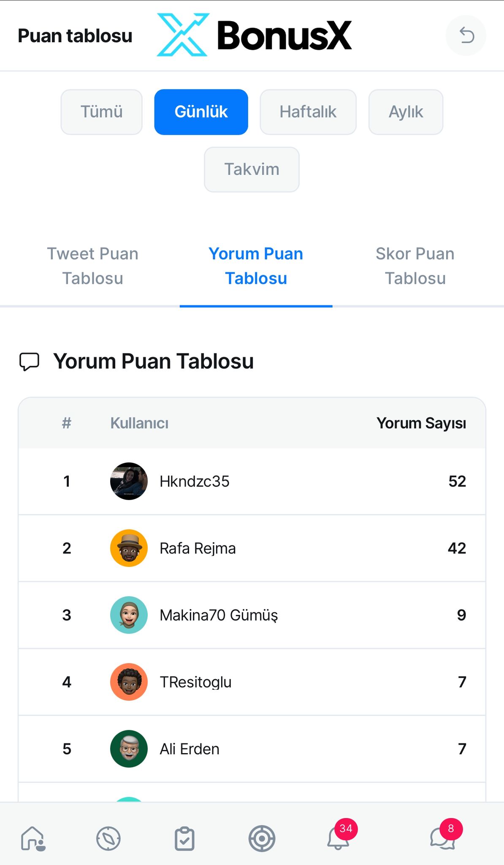The image size is (504, 865).
Task: Select the Günlük filter
Action: [x=201, y=112]
